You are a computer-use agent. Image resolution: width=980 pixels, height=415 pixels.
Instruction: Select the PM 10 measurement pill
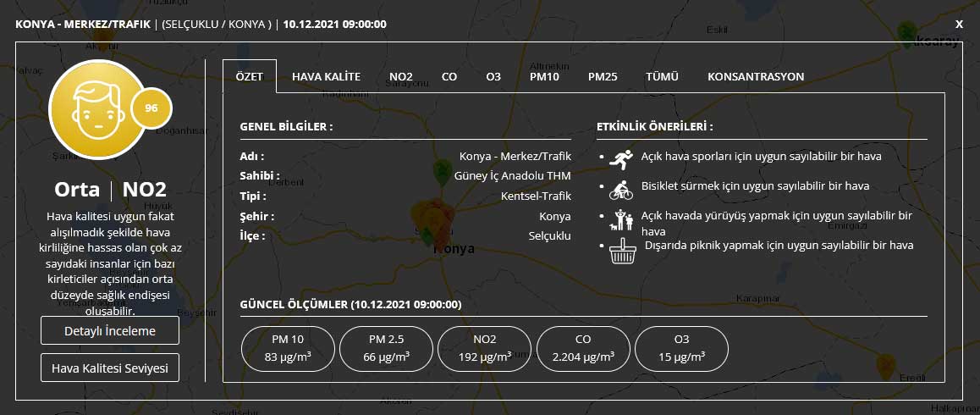click(287, 348)
